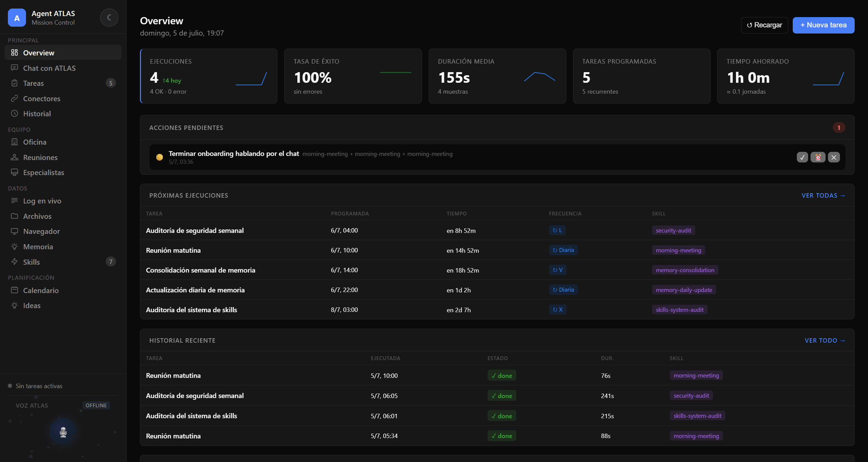
Task: Open Archivos folder icon
Action: pos(14,216)
